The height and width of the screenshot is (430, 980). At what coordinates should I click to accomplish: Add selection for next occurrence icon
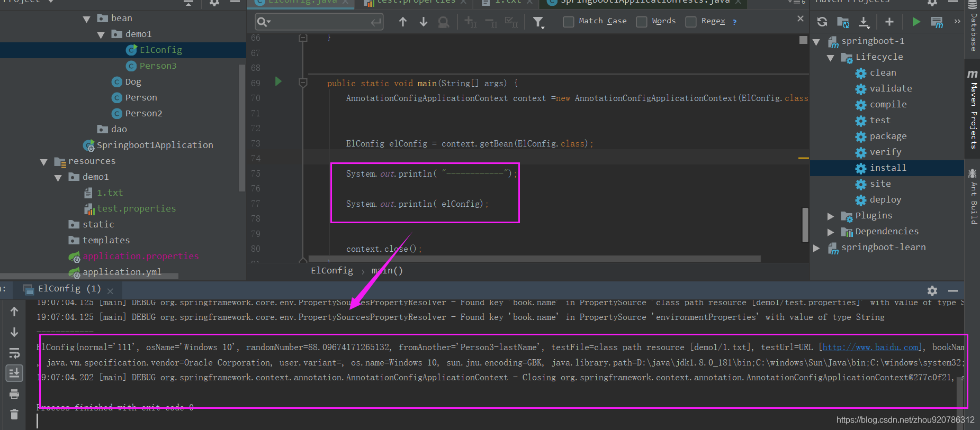[470, 22]
